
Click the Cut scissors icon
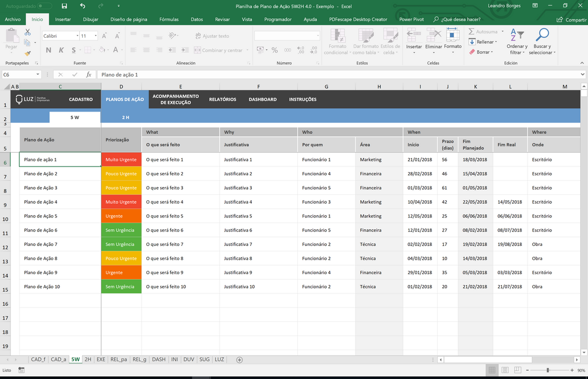click(27, 33)
